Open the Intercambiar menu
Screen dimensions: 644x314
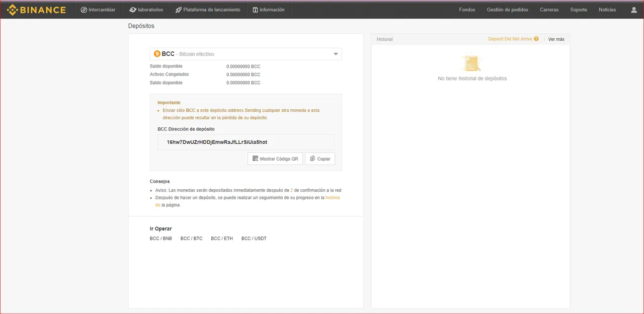pyautogui.click(x=98, y=10)
